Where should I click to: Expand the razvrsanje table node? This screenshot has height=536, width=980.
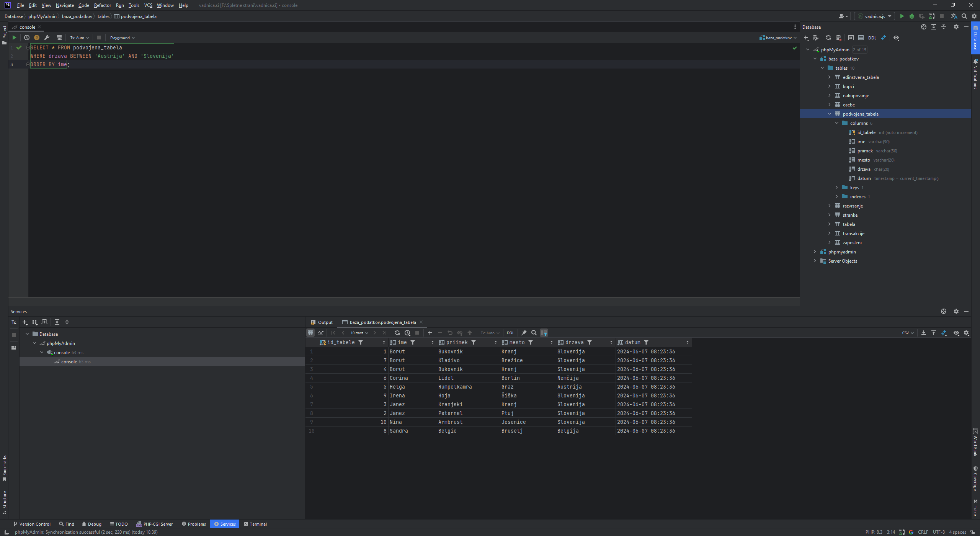[830, 206]
